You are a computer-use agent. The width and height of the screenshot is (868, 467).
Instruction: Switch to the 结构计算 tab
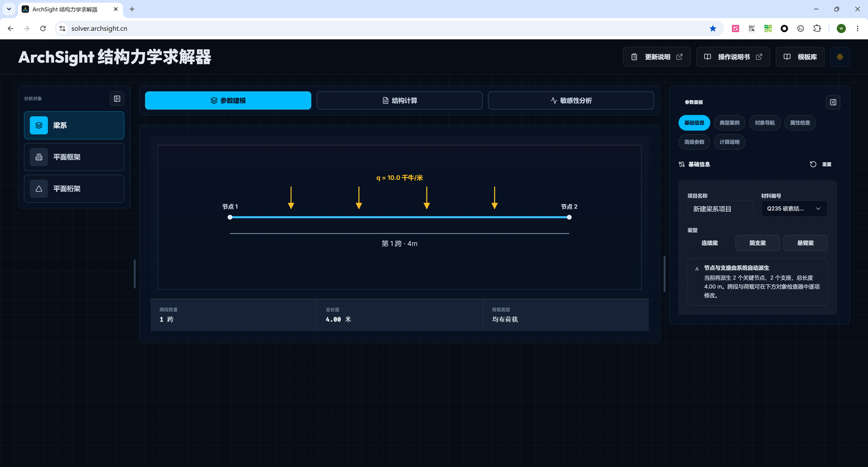tap(400, 100)
